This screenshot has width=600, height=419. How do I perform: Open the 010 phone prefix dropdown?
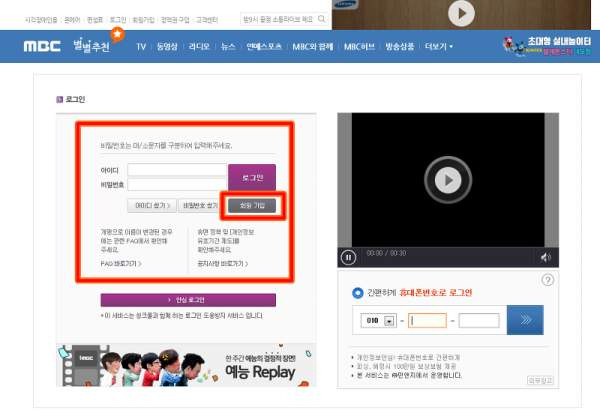(378, 320)
